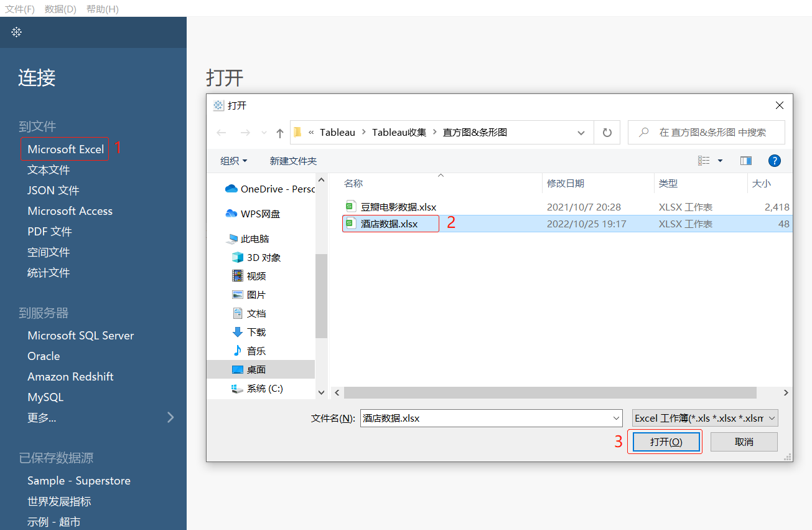Click the 取消 button
Screen dimensions: 812x530
click(744, 442)
